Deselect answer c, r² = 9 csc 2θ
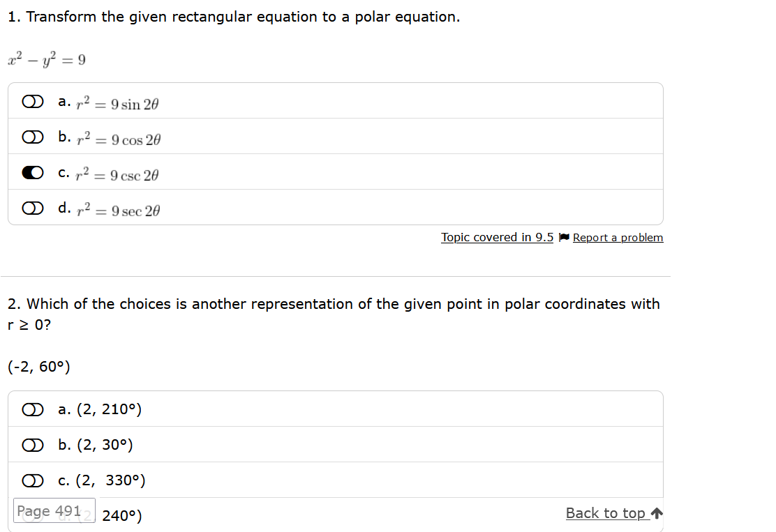Viewport: 776px width, 532px height. point(32,172)
